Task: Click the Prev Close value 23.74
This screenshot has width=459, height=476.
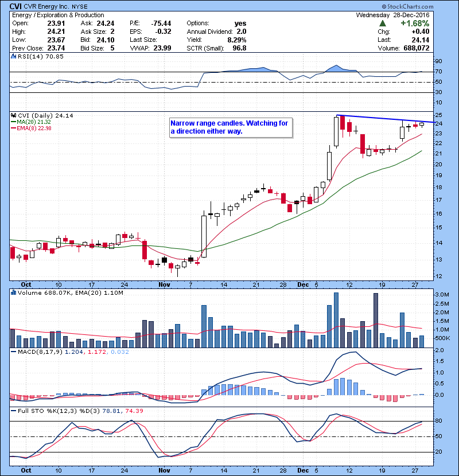Action: [x=56, y=48]
